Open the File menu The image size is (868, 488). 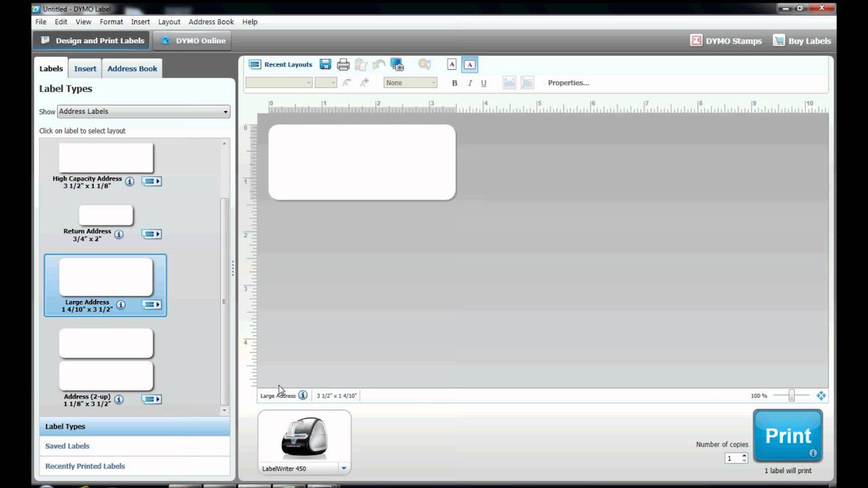tap(41, 22)
